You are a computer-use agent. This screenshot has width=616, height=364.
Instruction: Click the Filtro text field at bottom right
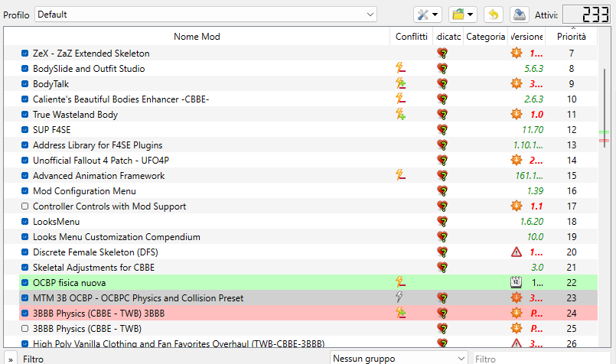tap(542, 359)
